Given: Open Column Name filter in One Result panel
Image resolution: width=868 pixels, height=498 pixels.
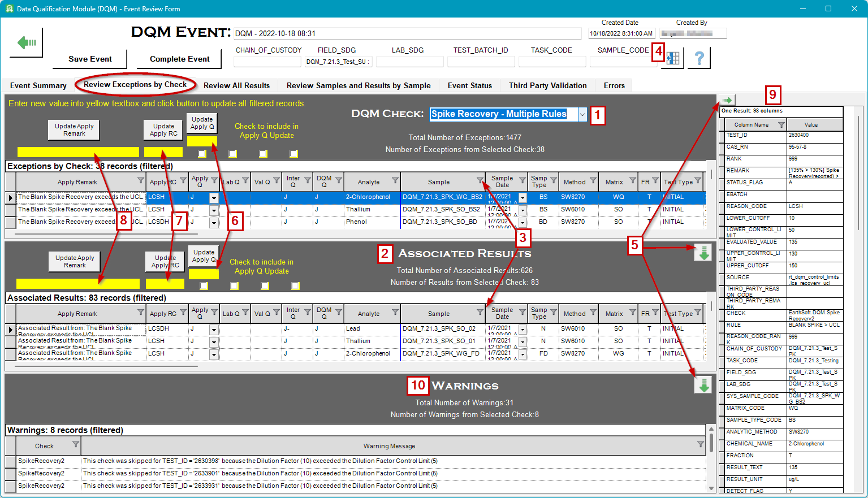Looking at the screenshot, I should pos(781,124).
